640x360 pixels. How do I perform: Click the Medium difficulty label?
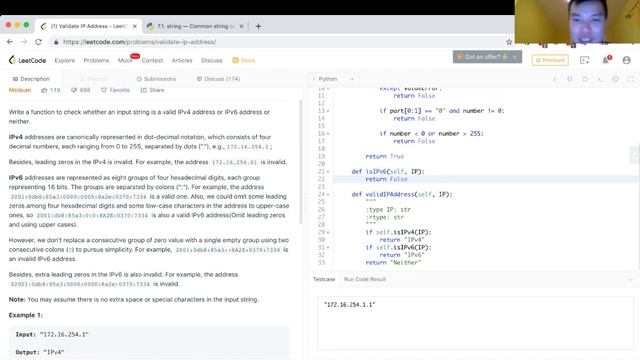pos(20,90)
